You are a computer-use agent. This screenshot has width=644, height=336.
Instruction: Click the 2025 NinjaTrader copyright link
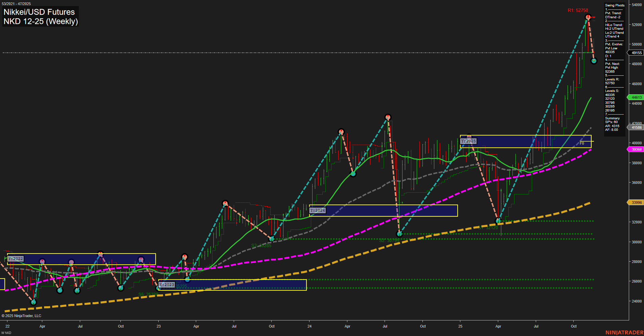click(22, 316)
